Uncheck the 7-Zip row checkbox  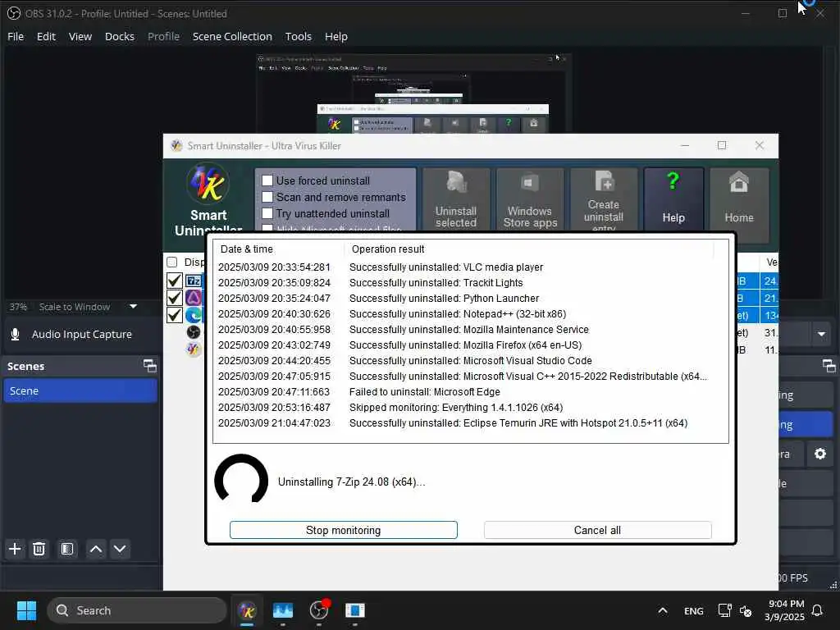click(174, 281)
